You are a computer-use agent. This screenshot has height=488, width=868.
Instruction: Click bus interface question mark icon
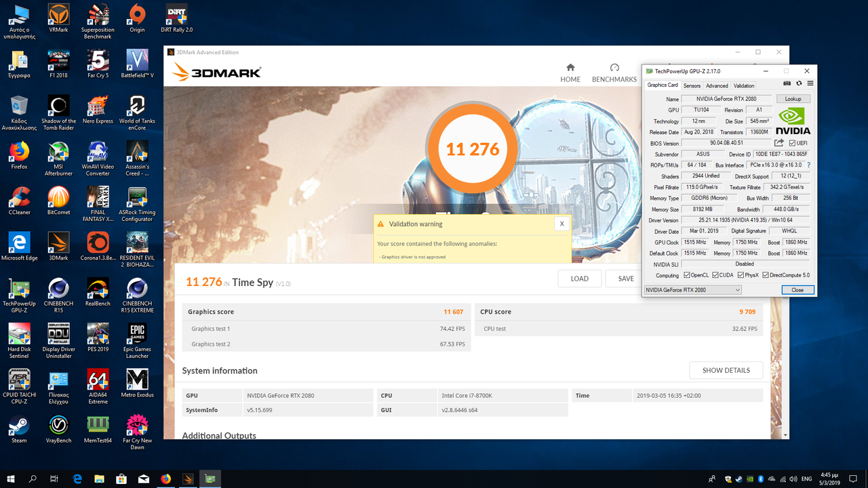point(808,165)
